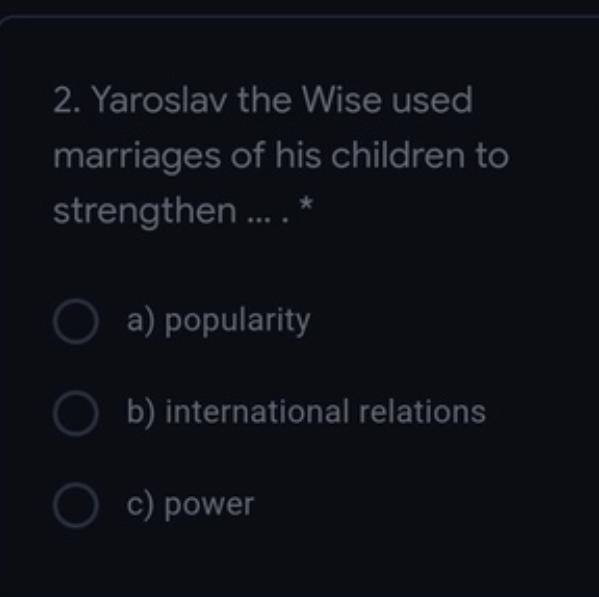Image resolution: width=599 pixels, height=597 pixels.
Task: Click the word 'Wise' in the question
Action: point(342,100)
